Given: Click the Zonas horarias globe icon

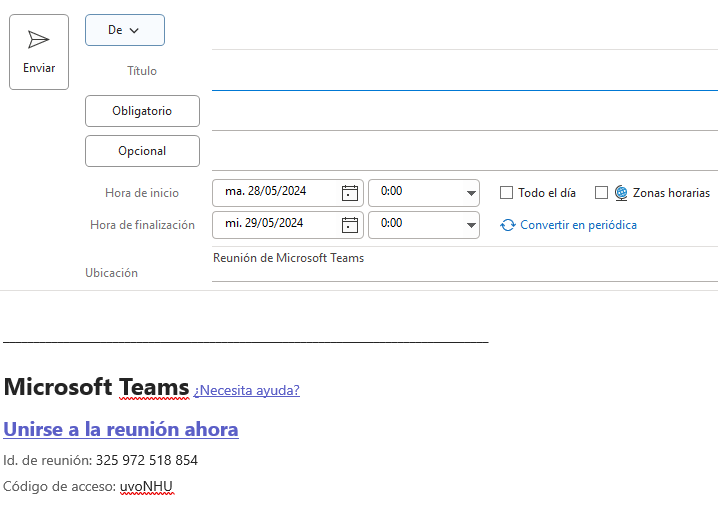Looking at the screenshot, I should click(621, 193).
